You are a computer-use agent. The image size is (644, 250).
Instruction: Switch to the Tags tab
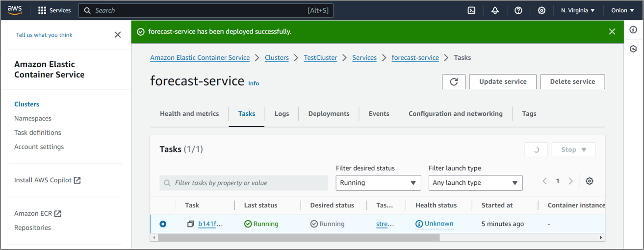(529, 114)
